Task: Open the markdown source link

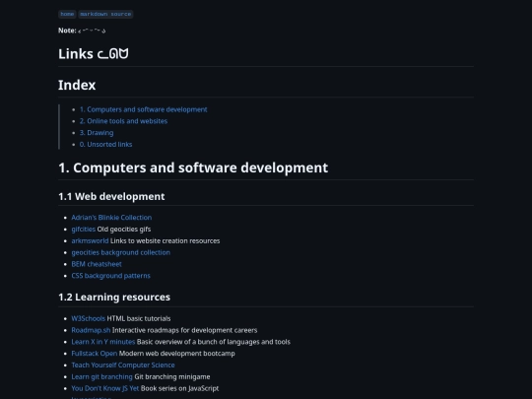Action: 105,14
